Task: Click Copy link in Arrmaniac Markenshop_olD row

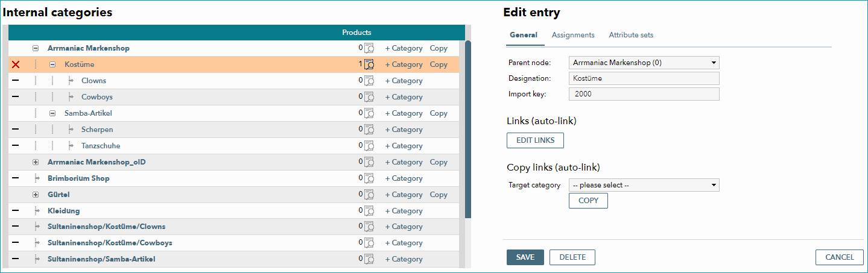Action: (x=439, y=162)
